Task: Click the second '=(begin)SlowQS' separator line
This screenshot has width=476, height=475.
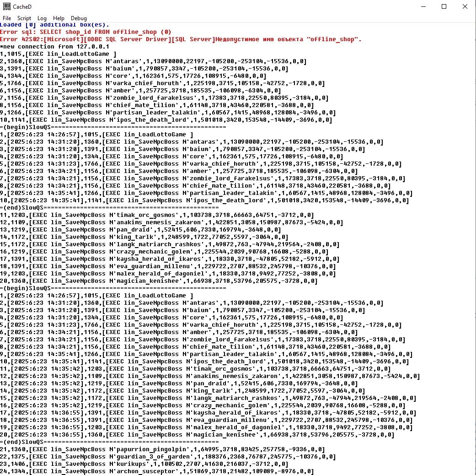Action: (113, 288)
